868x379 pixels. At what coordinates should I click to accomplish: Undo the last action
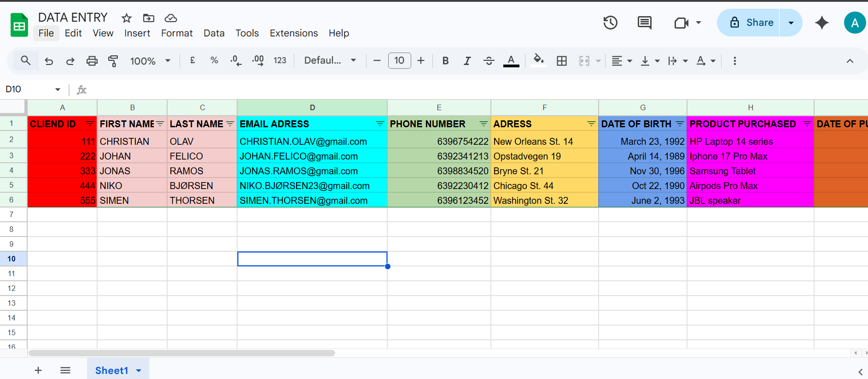[x=49, y=61]
